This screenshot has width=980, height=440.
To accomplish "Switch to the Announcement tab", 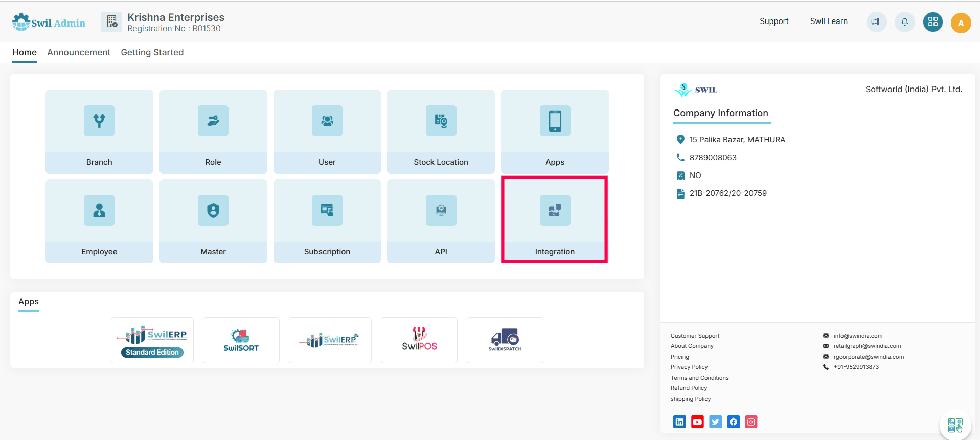I will 79,52.
